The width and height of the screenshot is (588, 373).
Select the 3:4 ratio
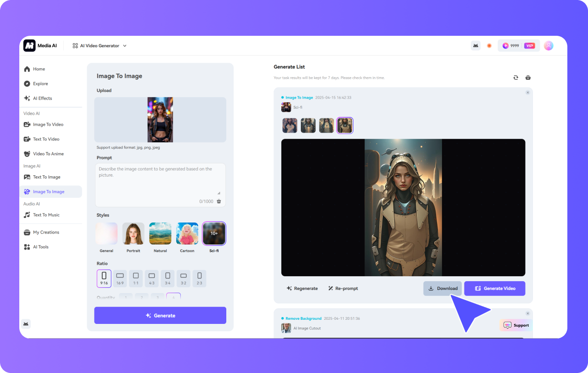pyautogui.click(x=168, y=278)
